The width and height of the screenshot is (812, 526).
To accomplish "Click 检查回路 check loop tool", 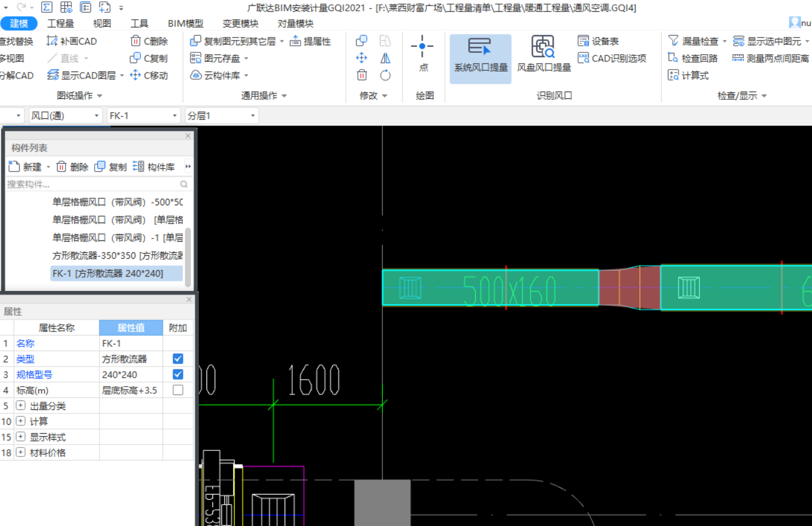I will (693, 58).
